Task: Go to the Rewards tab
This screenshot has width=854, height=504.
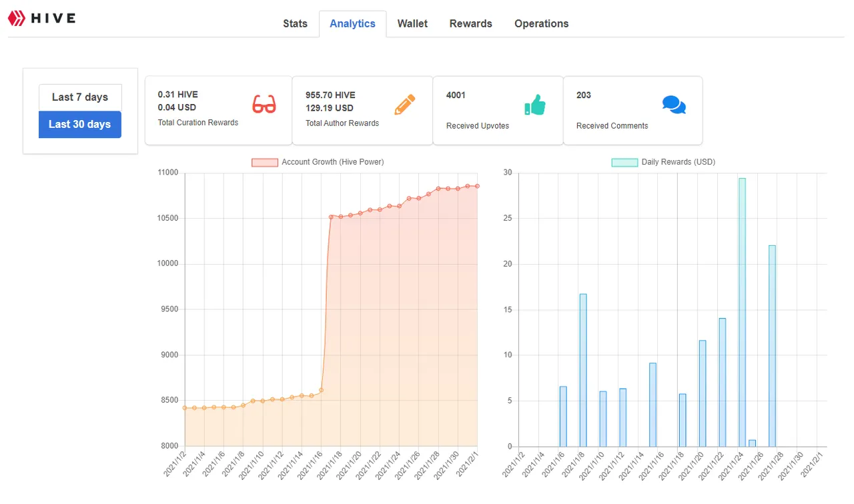Action: point(470,23)
